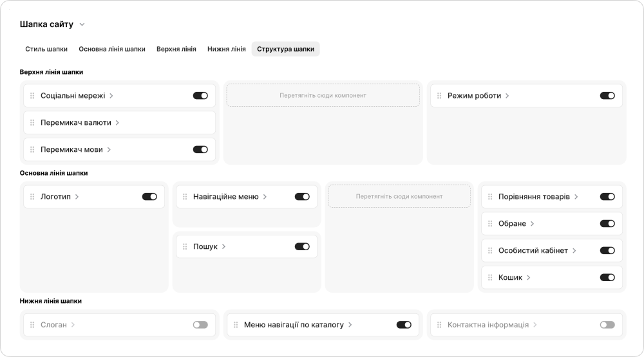Click the Перемикач мови component label
This screenshot has height=357, width=644.
point(71,150)
